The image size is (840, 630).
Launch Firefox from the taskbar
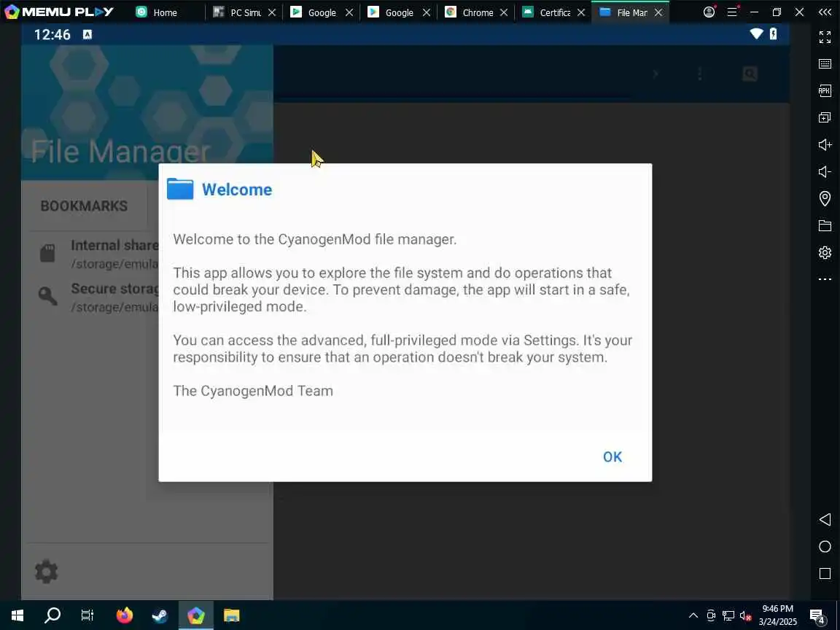124,615
